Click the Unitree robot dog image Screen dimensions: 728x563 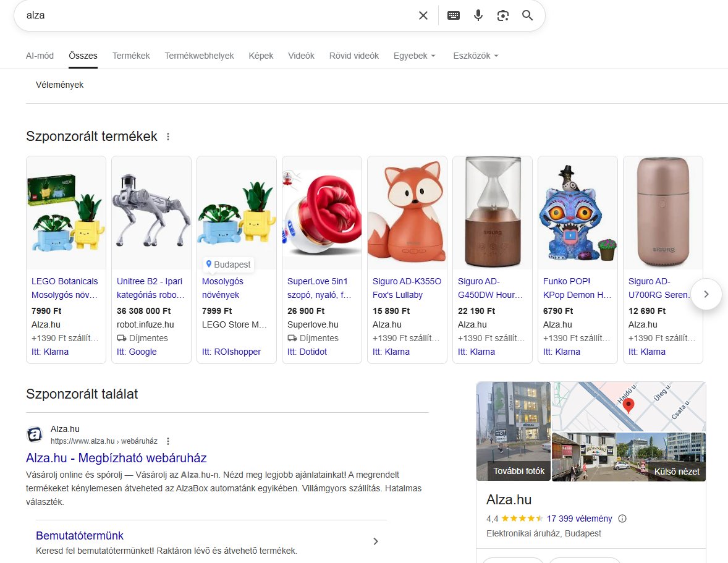pos(151,213)
